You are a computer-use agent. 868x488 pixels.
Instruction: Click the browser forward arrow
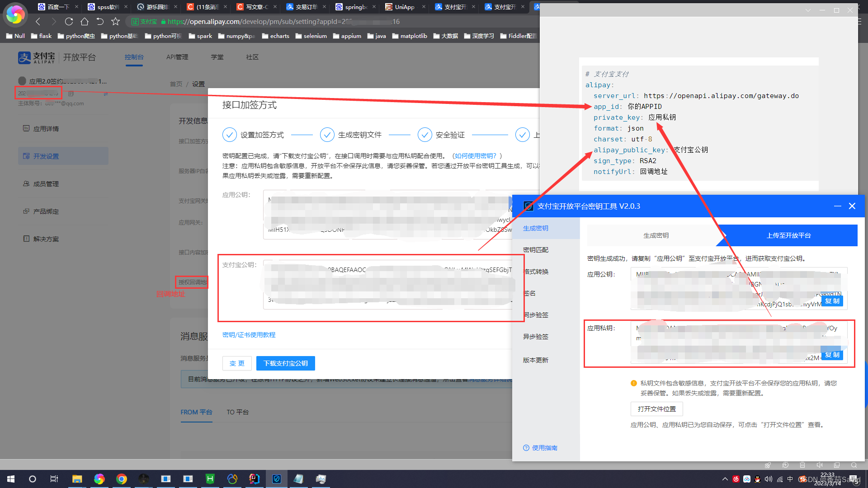pos(54,21)
